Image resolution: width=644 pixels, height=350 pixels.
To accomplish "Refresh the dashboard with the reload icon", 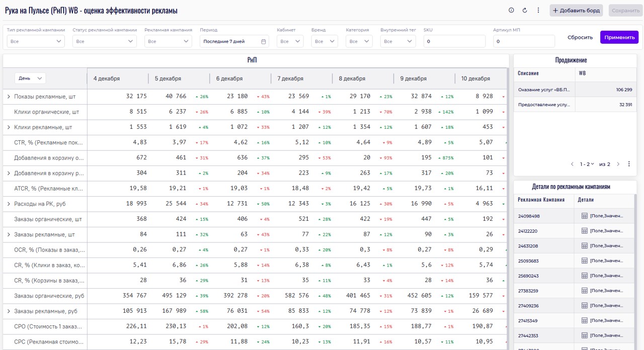I will (525, 10).
